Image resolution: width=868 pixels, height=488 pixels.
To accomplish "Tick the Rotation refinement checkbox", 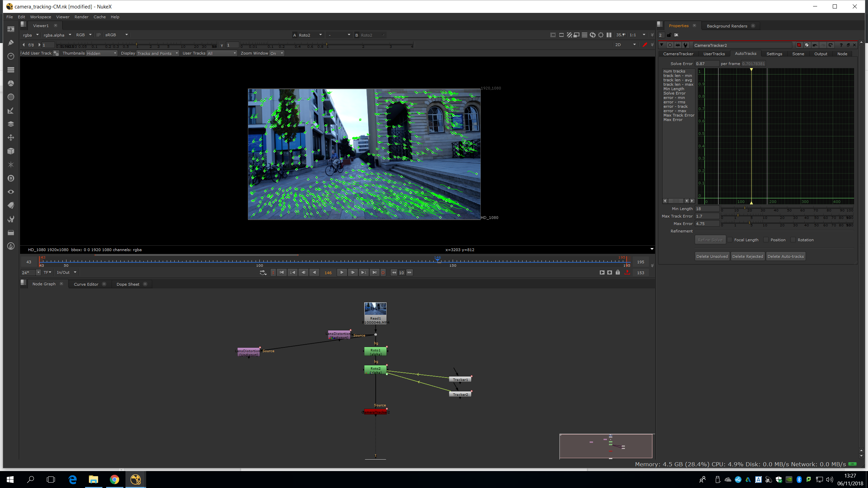I will 793,240.
